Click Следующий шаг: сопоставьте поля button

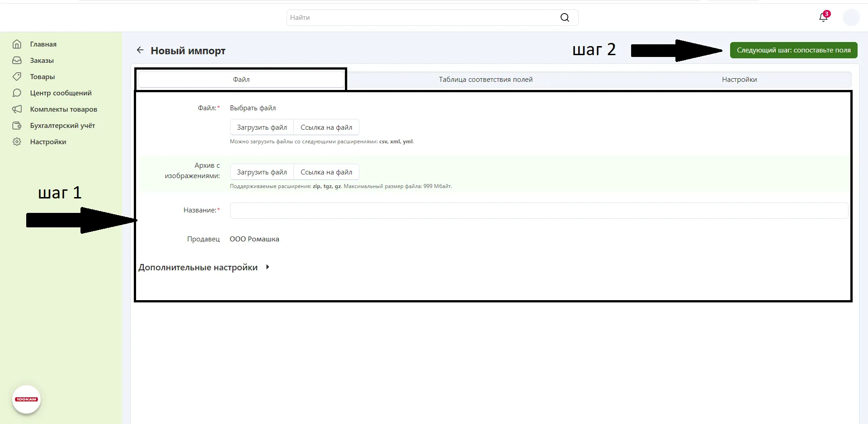coord(793,50)
